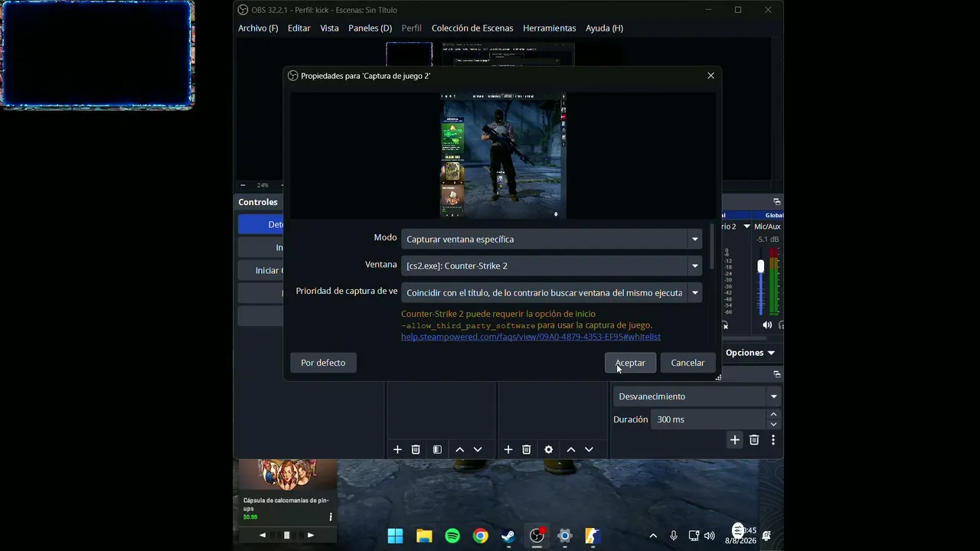Open Settings gear in taskbar

point(565,536)
